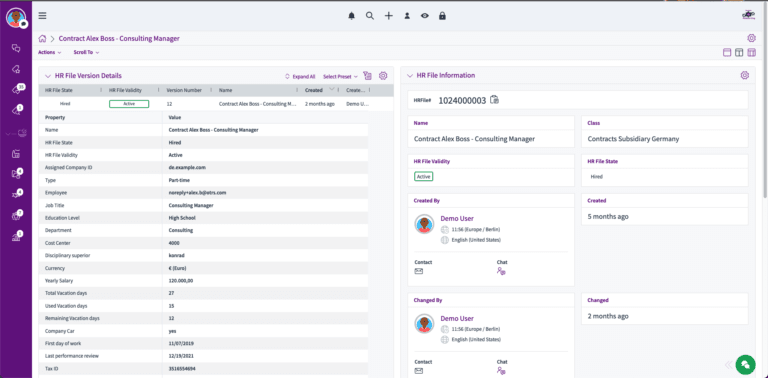The height and width of the screenshot is (378, 768).
Task: Copy the HRFile number to clipboard
Action: click(495, 100)
